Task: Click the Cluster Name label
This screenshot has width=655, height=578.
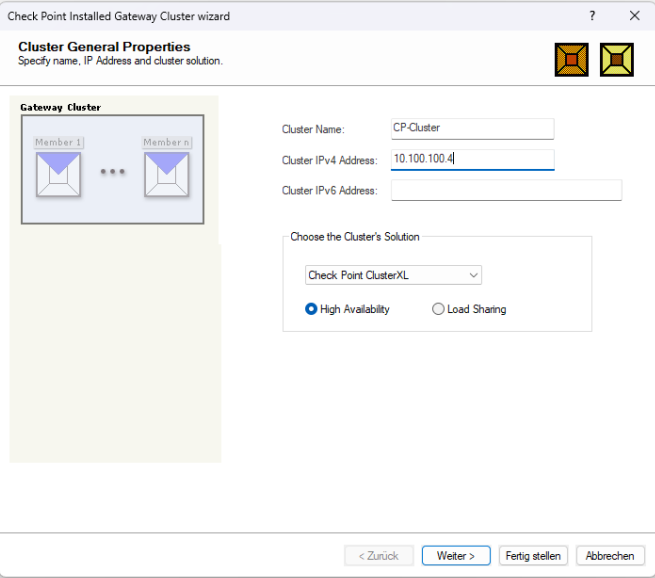Action: click(x=313, y=129)
